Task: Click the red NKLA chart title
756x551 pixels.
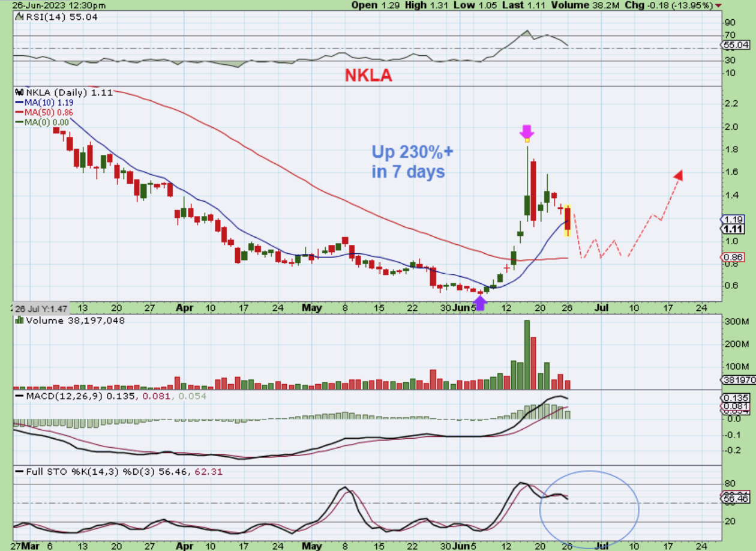Action: click(368, 75)
